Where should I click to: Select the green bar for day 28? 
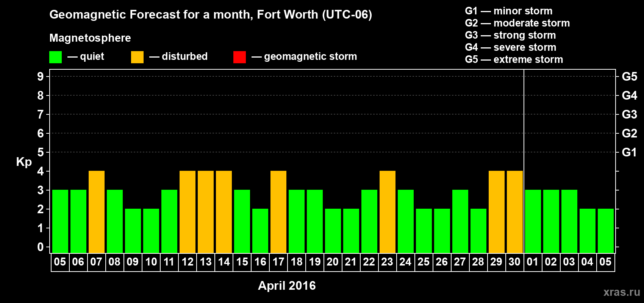478,231
